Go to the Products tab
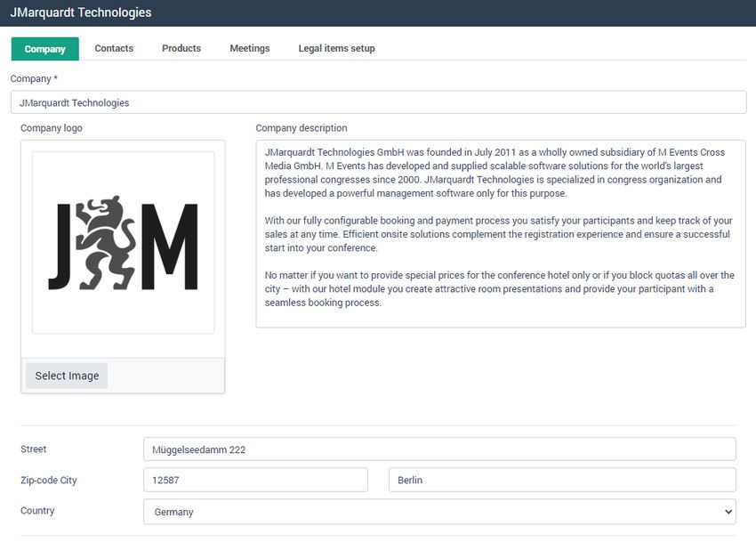The image size is (756, 542). click(181, 48)
